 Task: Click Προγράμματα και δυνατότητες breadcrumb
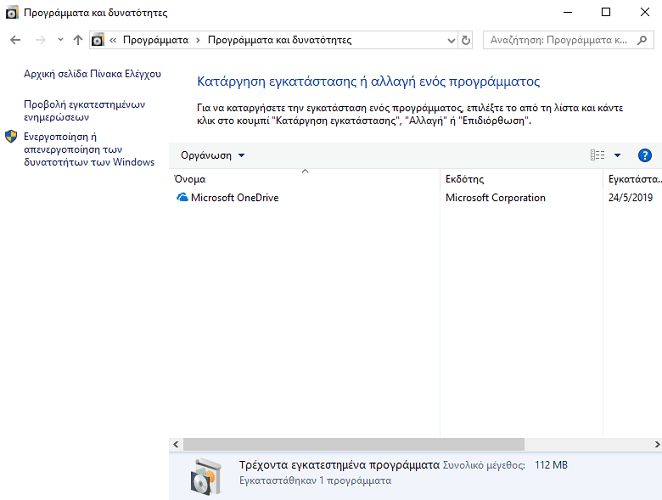279,40
